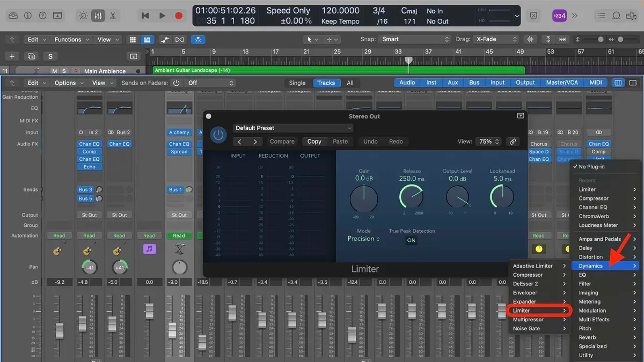Screen dimensions: 644x362
Task: Filter mixer by Master/VCA button
Action: click(x=562, y=83)
